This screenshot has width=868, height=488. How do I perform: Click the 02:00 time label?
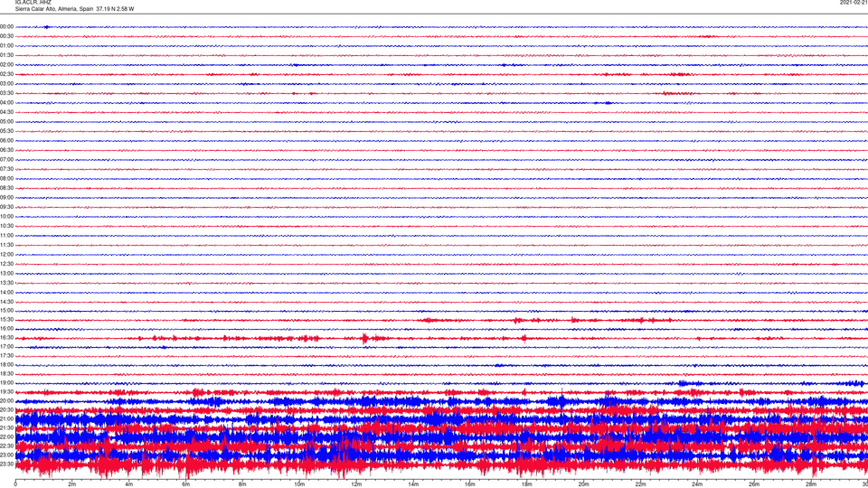[x=6, y=65]
